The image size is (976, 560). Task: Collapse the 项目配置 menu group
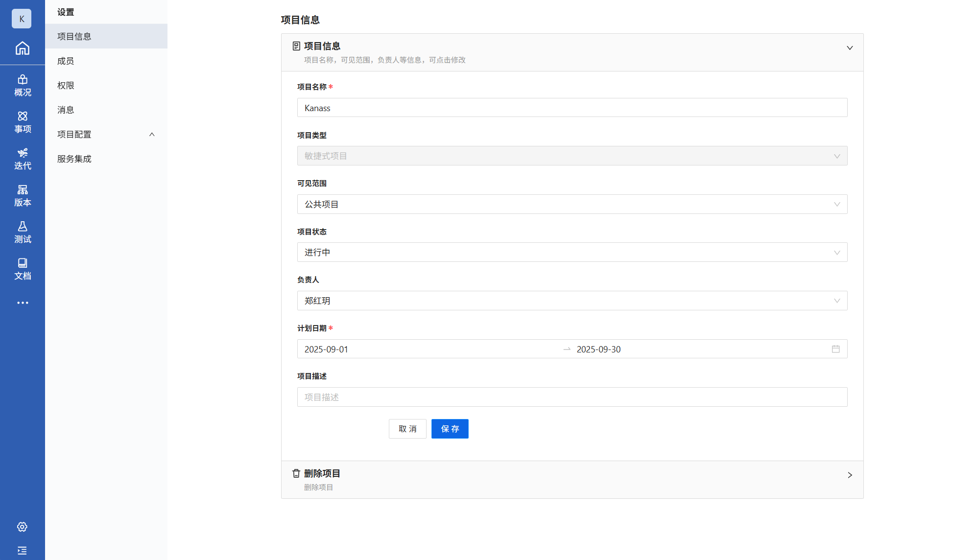(x=106, y=134)
